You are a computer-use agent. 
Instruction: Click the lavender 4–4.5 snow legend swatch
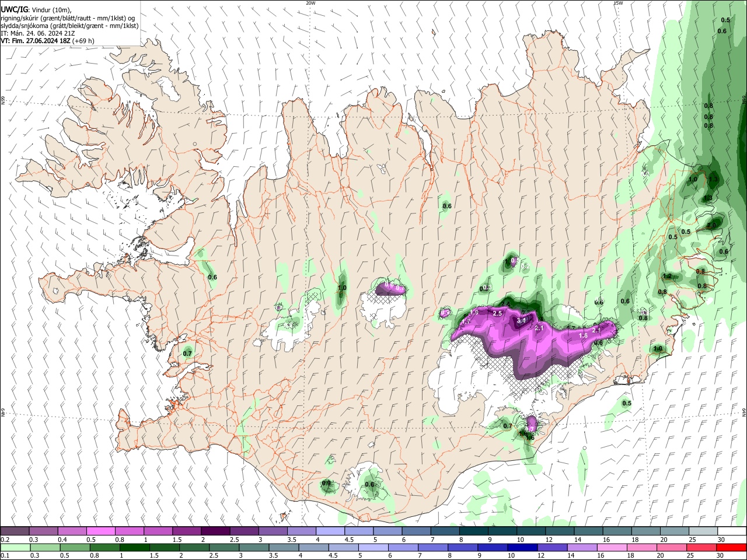click(330, 531)
